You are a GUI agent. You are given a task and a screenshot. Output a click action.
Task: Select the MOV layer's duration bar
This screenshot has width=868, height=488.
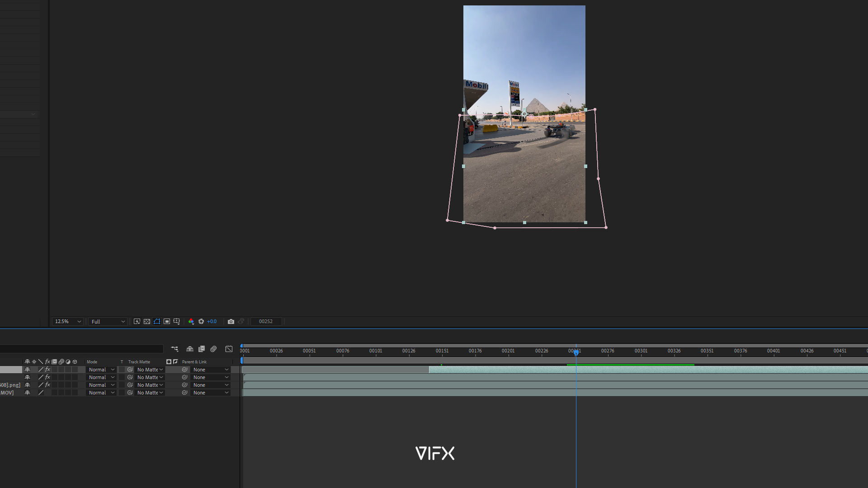tap(555, 393)
